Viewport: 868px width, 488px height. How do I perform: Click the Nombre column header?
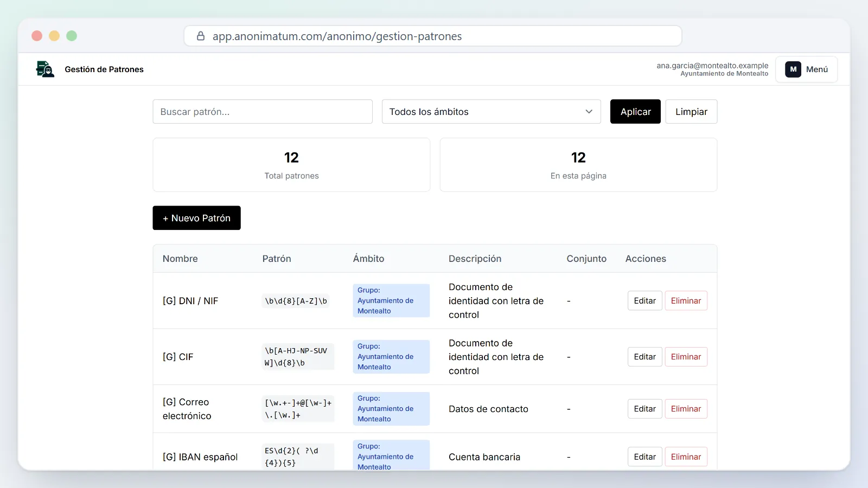180,259
